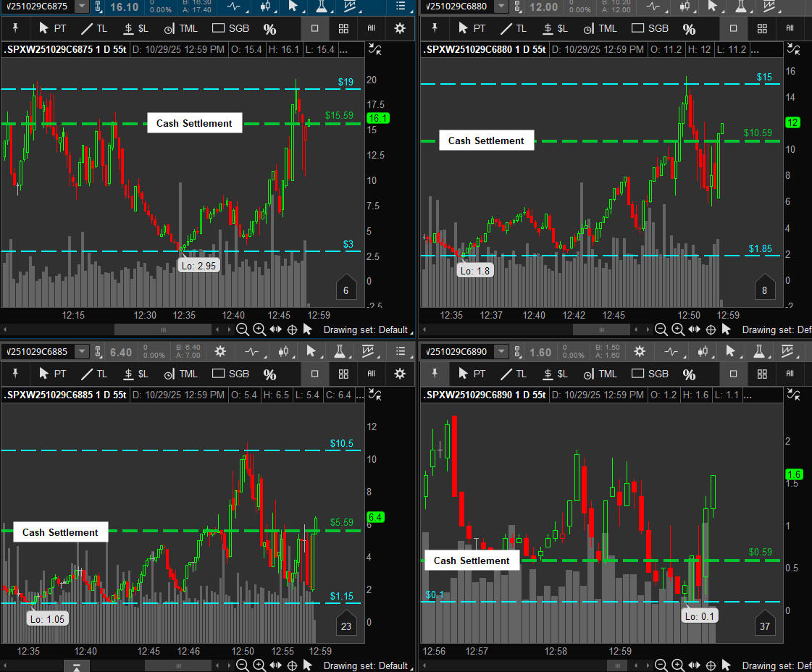The width and height of the screenshot is (812, 672).
Task: Toggle the pin drawing tool in top-left chart
Action: point(15,29)
